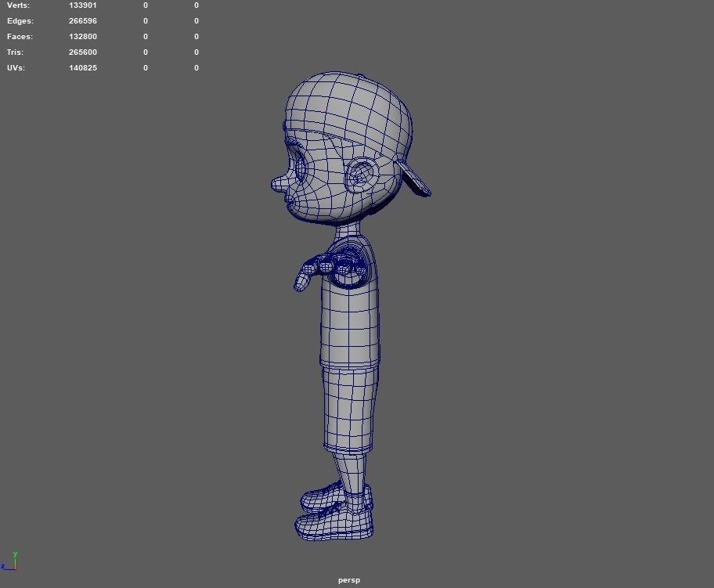
Task: Click the Verts label in the HUD
Action: pos(18,5)
